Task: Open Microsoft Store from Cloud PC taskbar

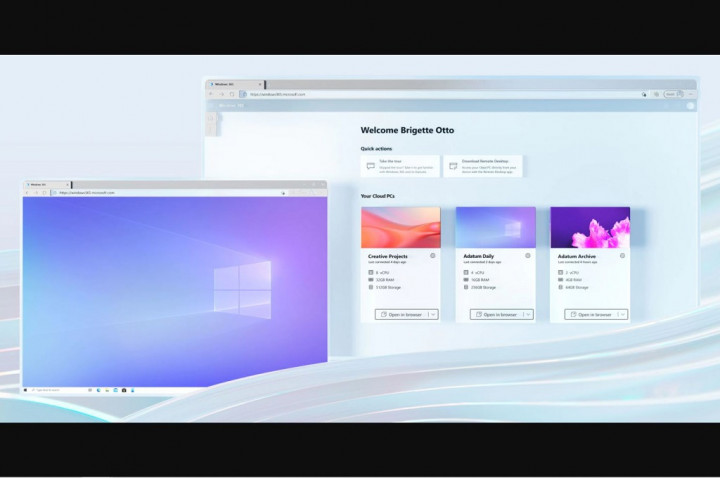Action: coord(116,390)
